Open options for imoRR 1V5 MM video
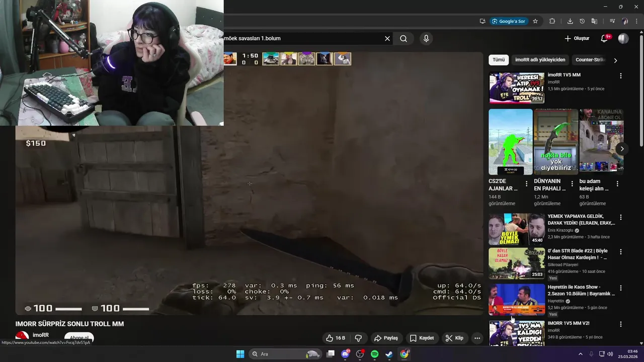Screen dimensions: 644x362 [620, 76]
